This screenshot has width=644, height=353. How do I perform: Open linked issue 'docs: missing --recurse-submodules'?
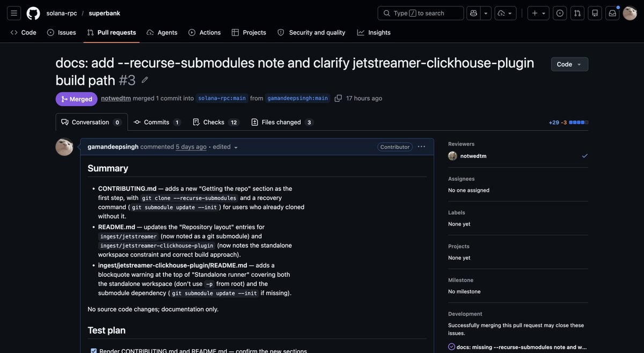pos(522,347)
